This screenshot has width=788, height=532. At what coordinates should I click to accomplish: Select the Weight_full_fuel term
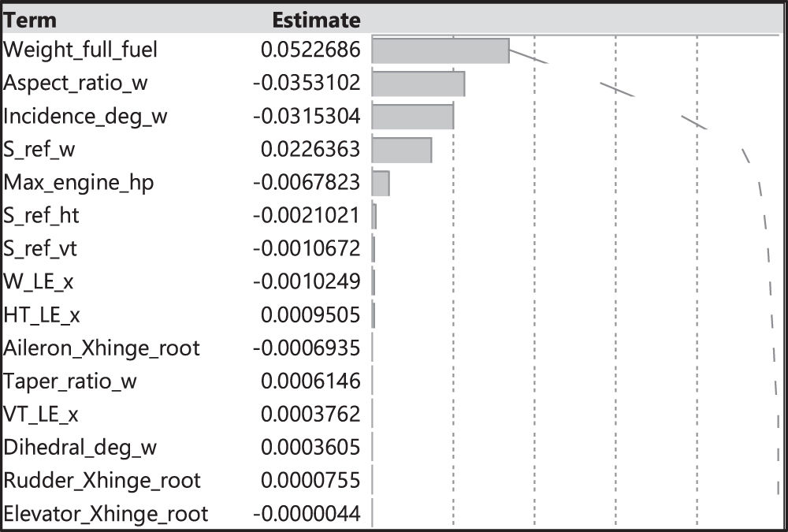click(80, 50)
